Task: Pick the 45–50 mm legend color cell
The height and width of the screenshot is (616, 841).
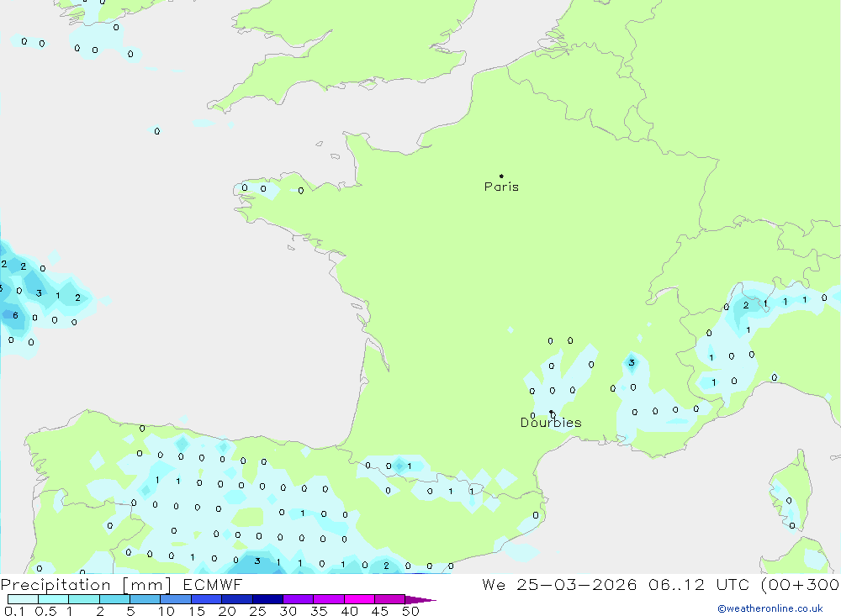Action: click(389, 599)
